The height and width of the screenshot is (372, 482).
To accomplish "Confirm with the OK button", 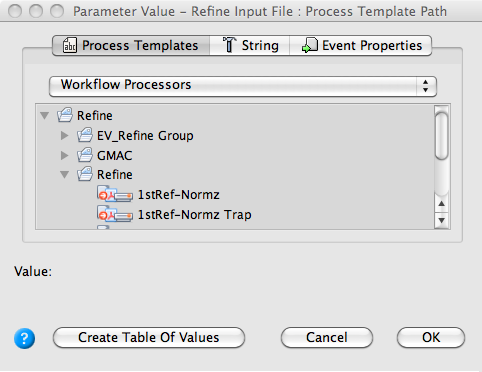I will pos(431,337).
